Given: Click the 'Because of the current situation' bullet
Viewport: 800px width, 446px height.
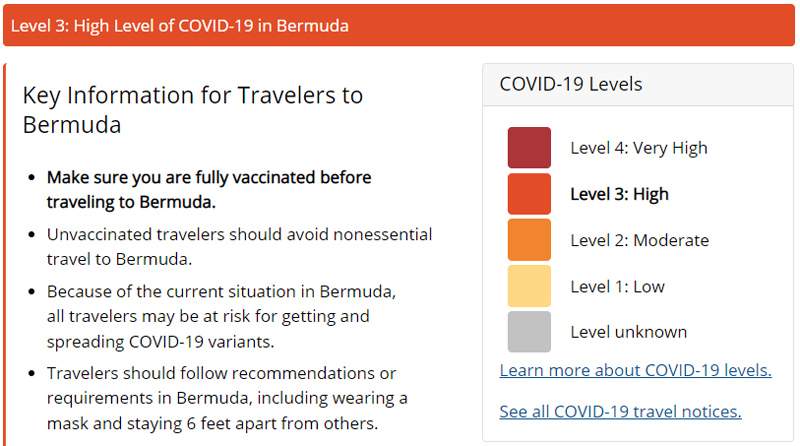Looking at the screenshot, I should 221,316.
